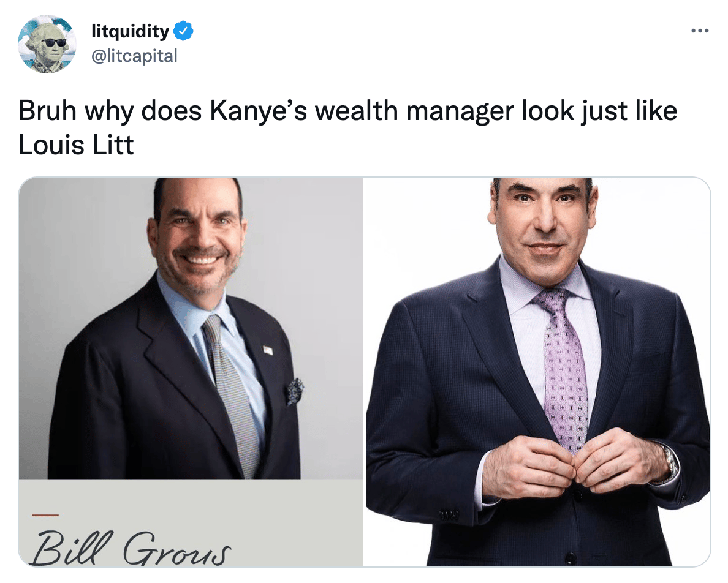The width and height of the screenshot is (728, 583).
Task: Click the lapel pin on left jacket
Action: pos(268,350)
